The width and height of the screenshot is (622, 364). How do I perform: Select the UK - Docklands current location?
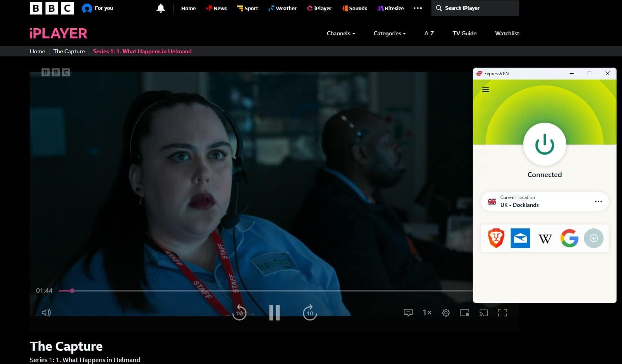[544, 201]
